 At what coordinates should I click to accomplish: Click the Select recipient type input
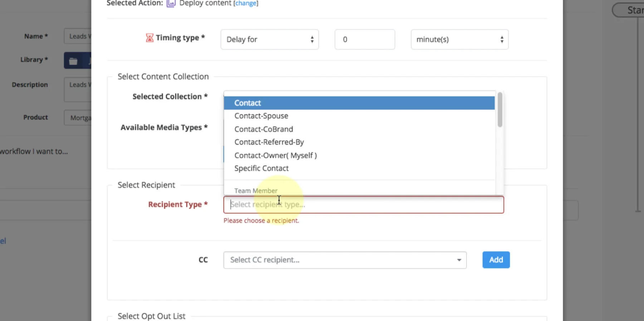coord(364,205)
